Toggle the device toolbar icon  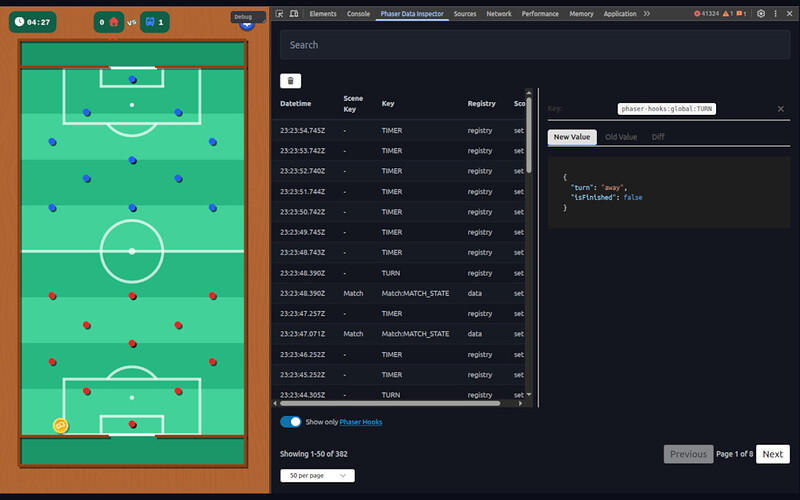(x=294, y=14)
